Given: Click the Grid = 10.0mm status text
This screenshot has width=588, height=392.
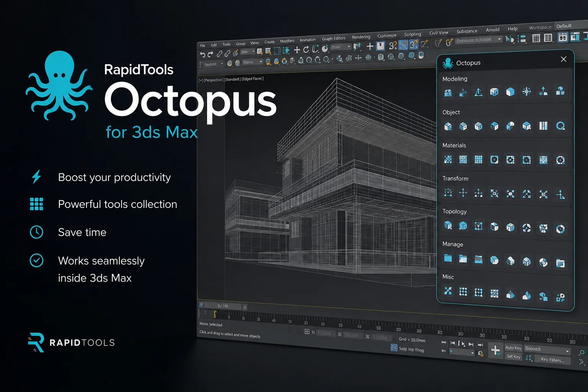Looking at the screenshot, I should [412, 340].
